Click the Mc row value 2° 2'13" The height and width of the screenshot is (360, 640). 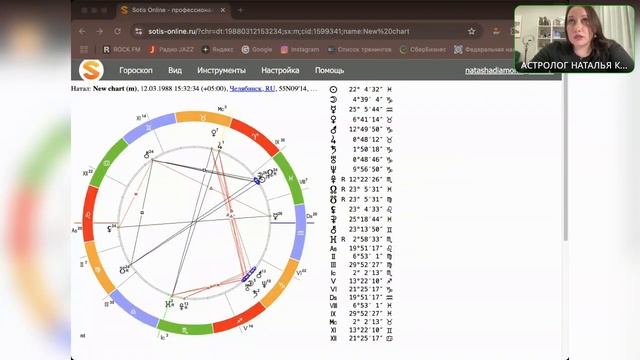(366, 322)
